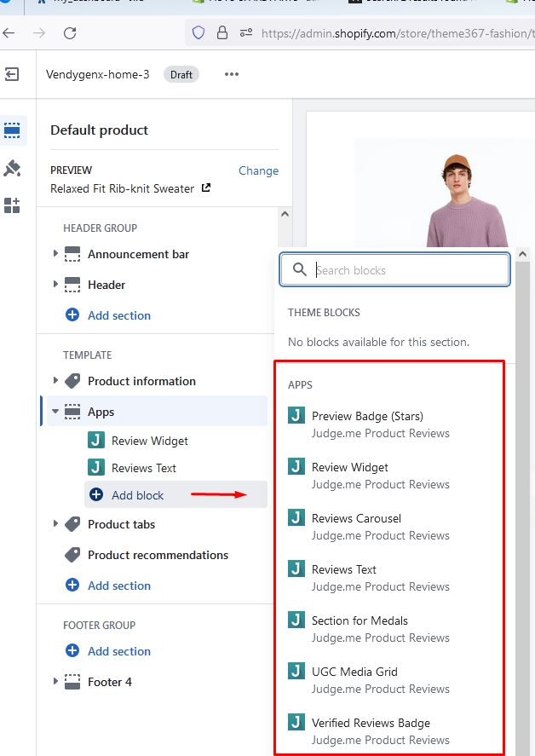Screen dimensions: 535x756
Task: Click the sidebar scroll up arrow
Action: [285, 214]
